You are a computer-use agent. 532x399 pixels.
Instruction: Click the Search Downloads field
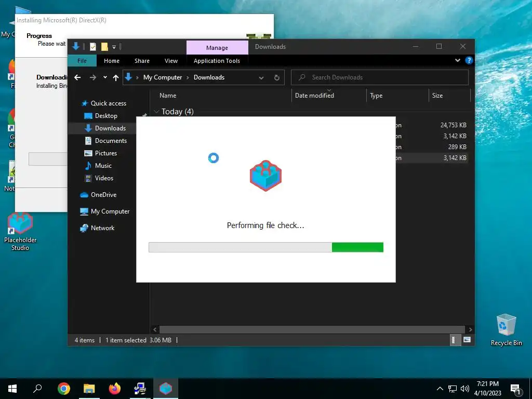point(380,77)
